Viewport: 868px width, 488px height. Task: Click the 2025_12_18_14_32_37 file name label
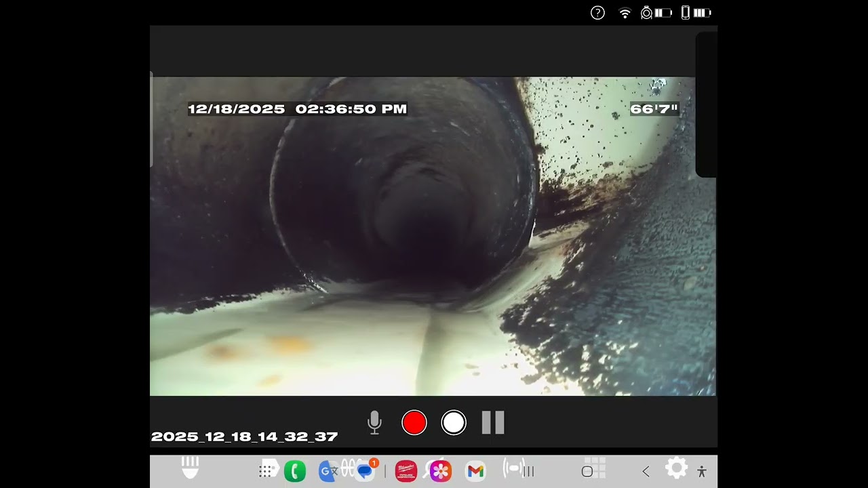[244, 437]
